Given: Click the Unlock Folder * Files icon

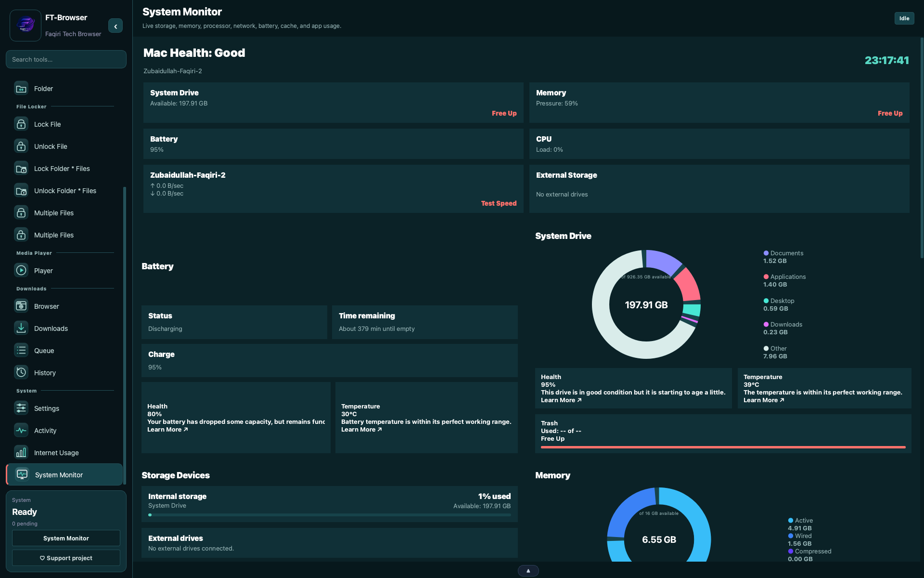Looking at the screenshot, I should [x=21, y=191].
